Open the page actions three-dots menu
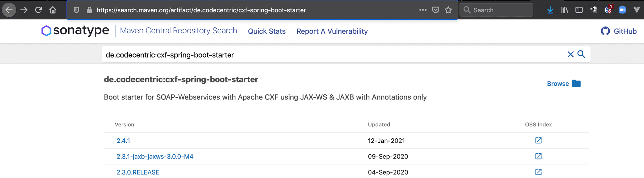 point(423,10)
